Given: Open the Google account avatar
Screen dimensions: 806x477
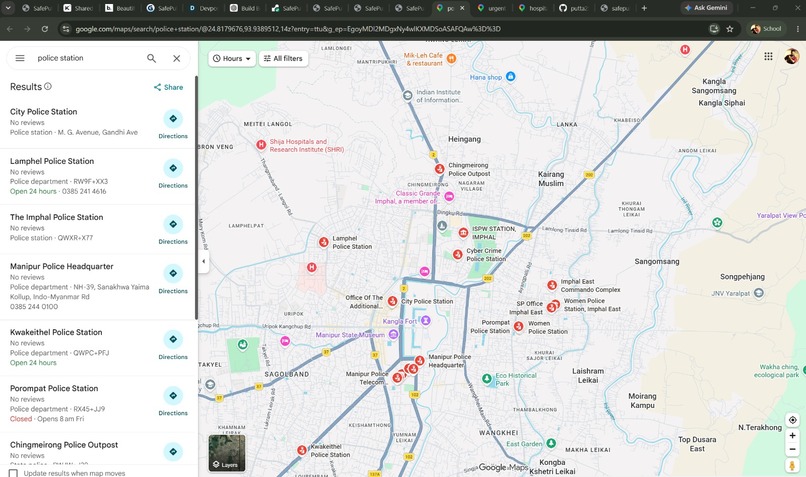Looking at the screenshot, I should tap(792, 57).
